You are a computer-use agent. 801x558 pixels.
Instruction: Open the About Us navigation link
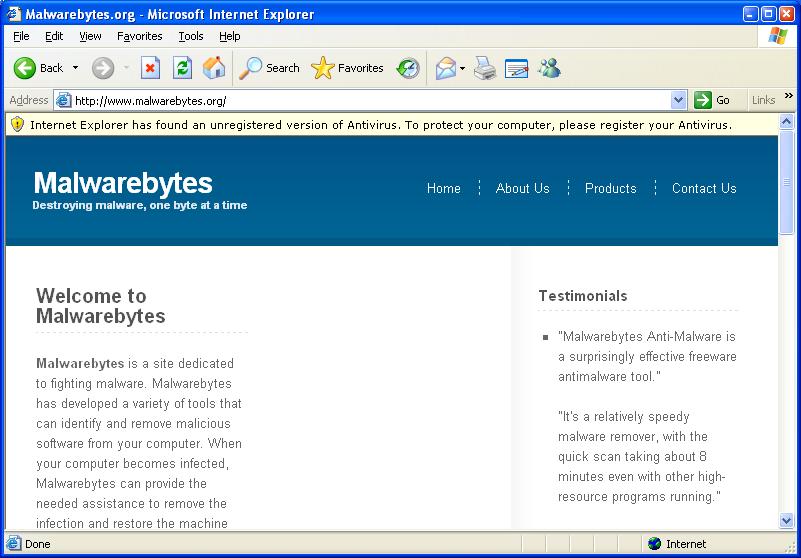[522, 189]
